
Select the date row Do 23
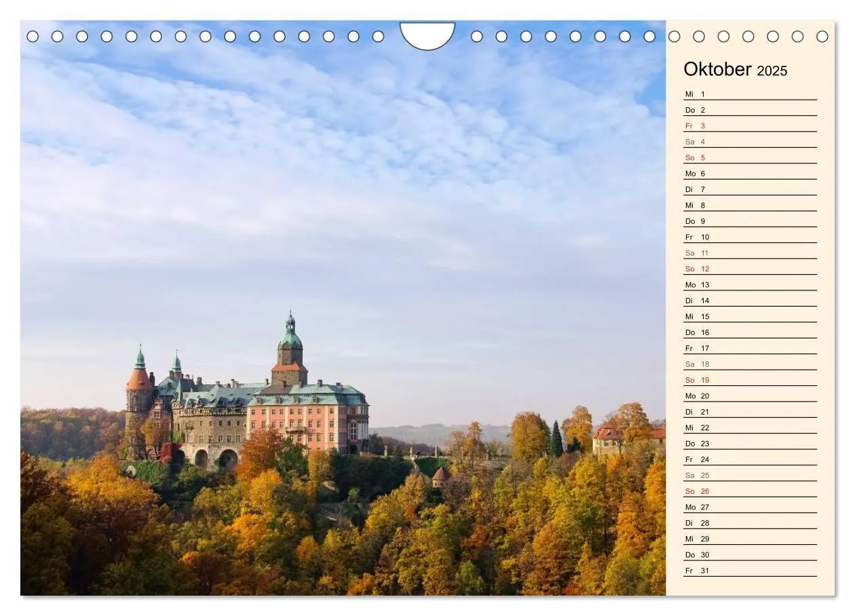750,443
